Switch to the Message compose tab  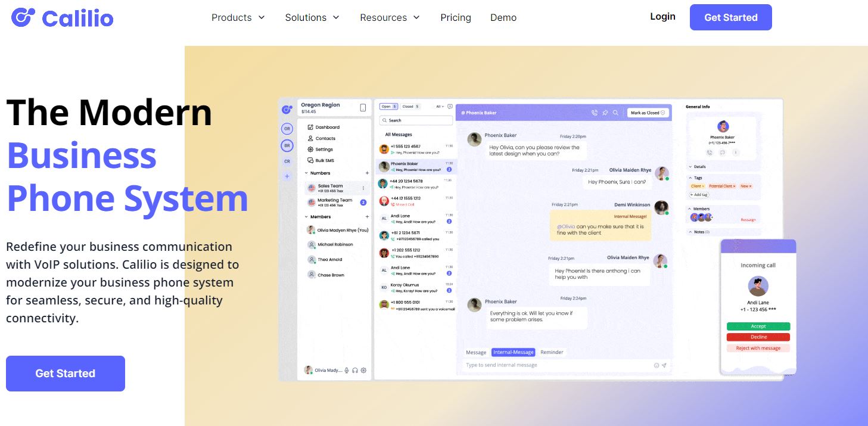[476, 352]
